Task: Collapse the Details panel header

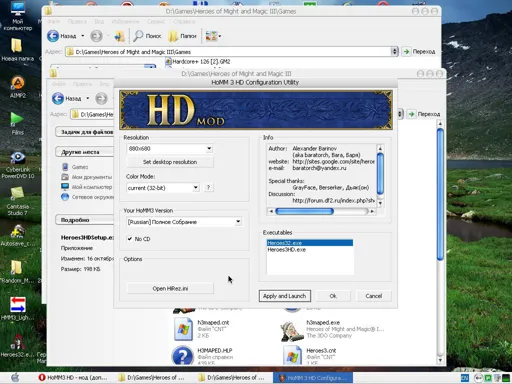Action: coord(85,220)
